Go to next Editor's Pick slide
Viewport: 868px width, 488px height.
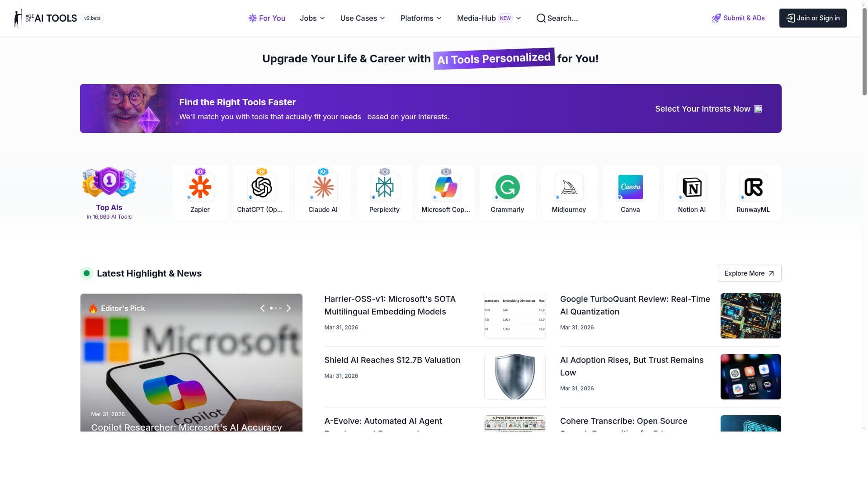coord(288,308)
